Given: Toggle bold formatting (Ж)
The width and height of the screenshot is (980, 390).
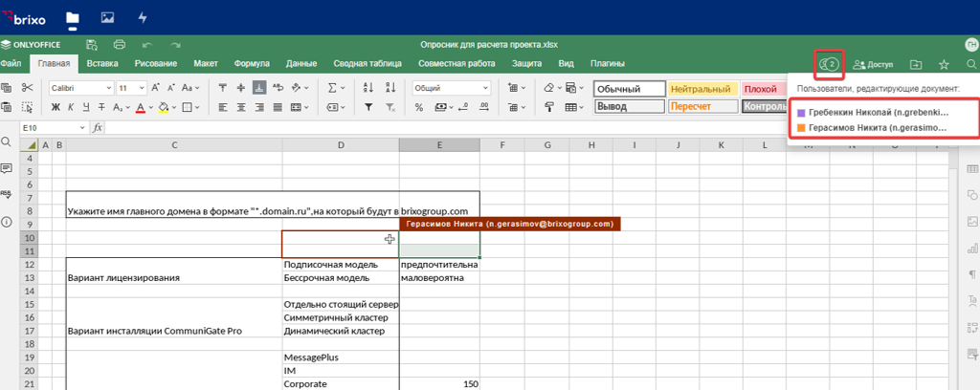Looking at the screenshot, I should [56, 107].
